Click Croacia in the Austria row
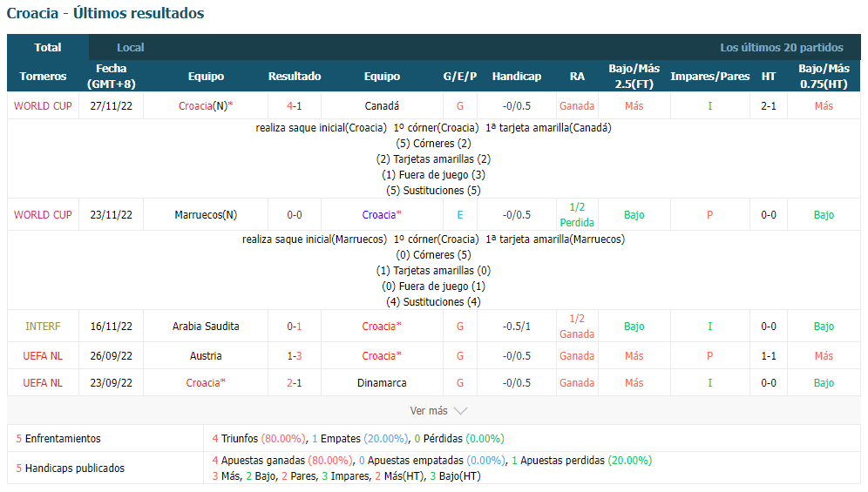Viewport: 868px width, 492px height. pyautogui.click(x=382, y=356)
